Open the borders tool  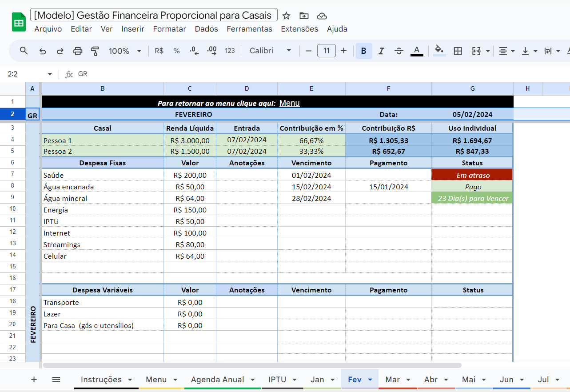(x=458, y=51)
